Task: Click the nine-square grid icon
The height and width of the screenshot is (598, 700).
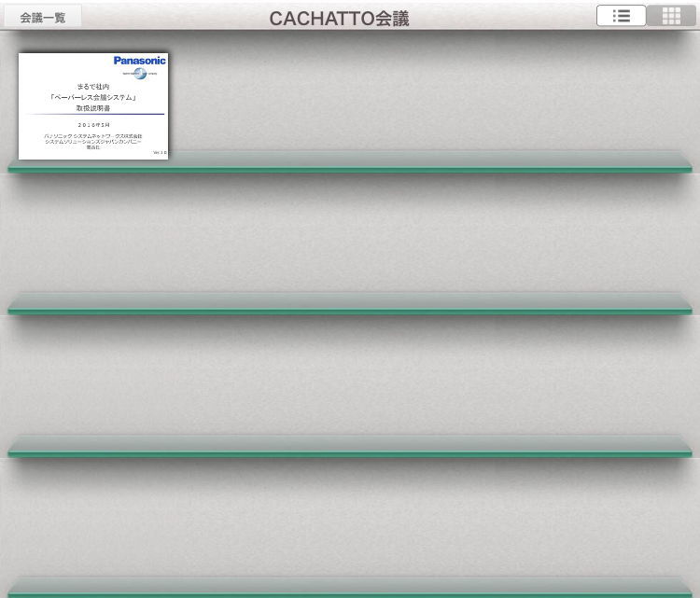Action: (671, 16)
